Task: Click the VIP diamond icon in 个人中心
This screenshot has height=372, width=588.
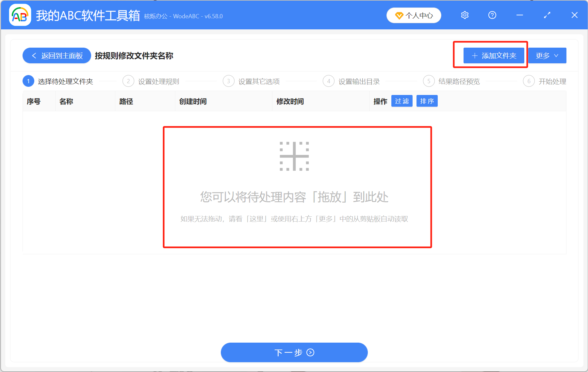Action: [399, 15]
